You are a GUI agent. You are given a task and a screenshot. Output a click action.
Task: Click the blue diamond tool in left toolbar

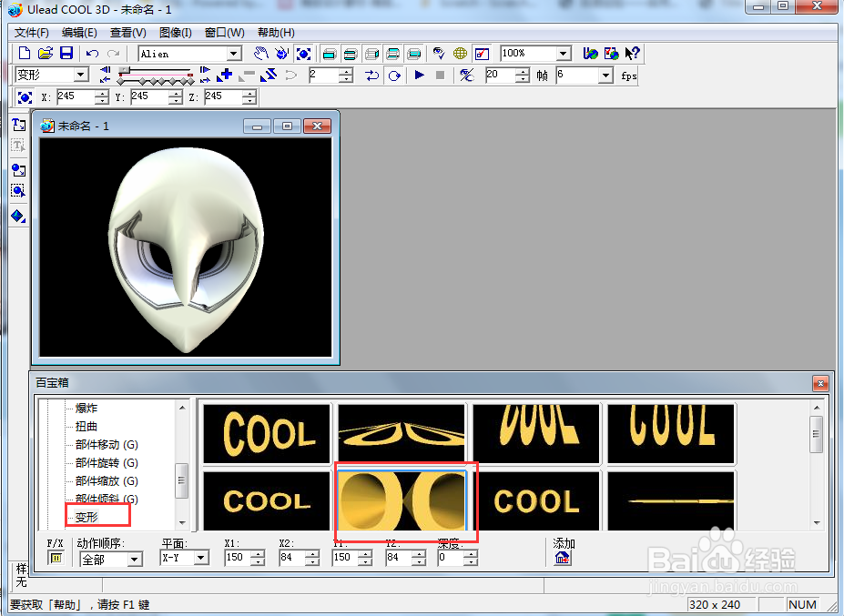coord(17,216)
